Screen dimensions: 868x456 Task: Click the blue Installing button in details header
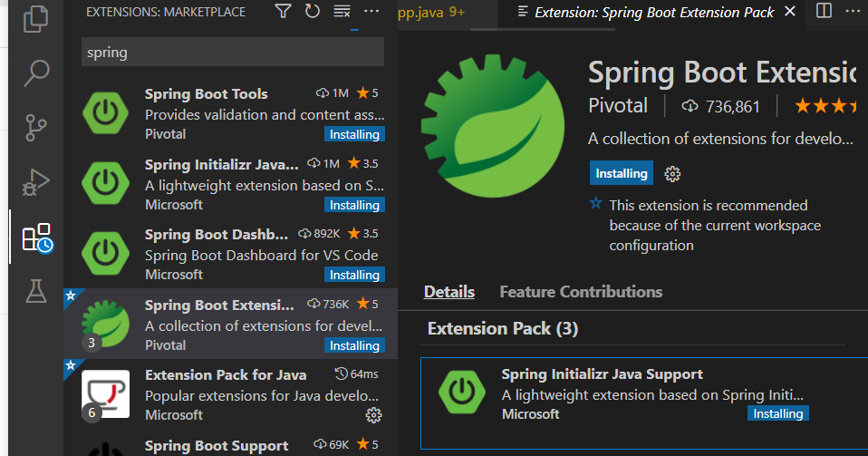click(x=622, y=173)
